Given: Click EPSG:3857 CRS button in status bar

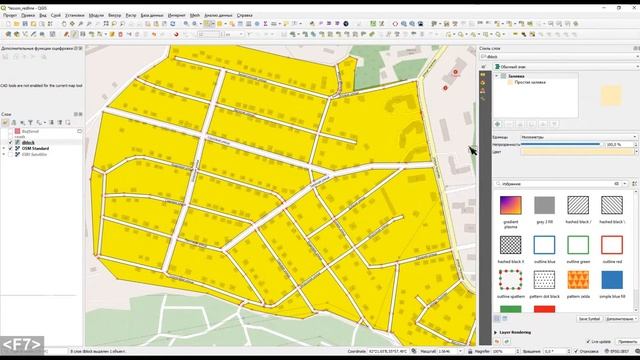Looking at the screenshot, I should 618,351.
